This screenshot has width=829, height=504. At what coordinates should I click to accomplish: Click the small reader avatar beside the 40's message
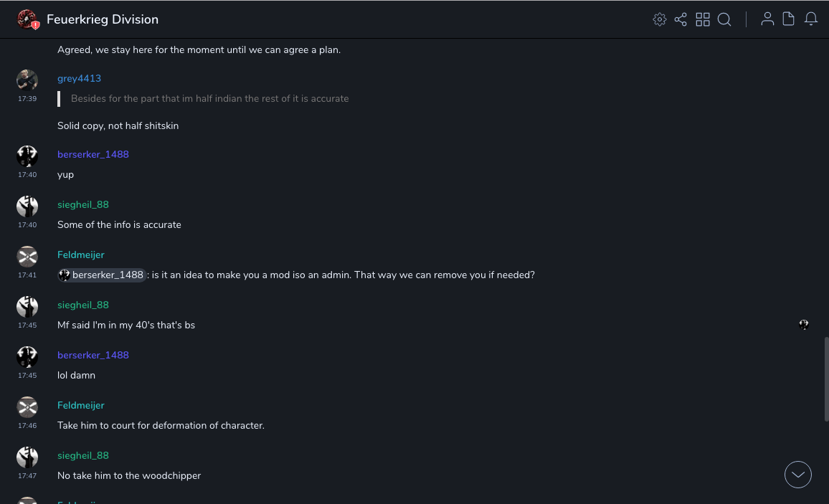[x=804, y=325]
